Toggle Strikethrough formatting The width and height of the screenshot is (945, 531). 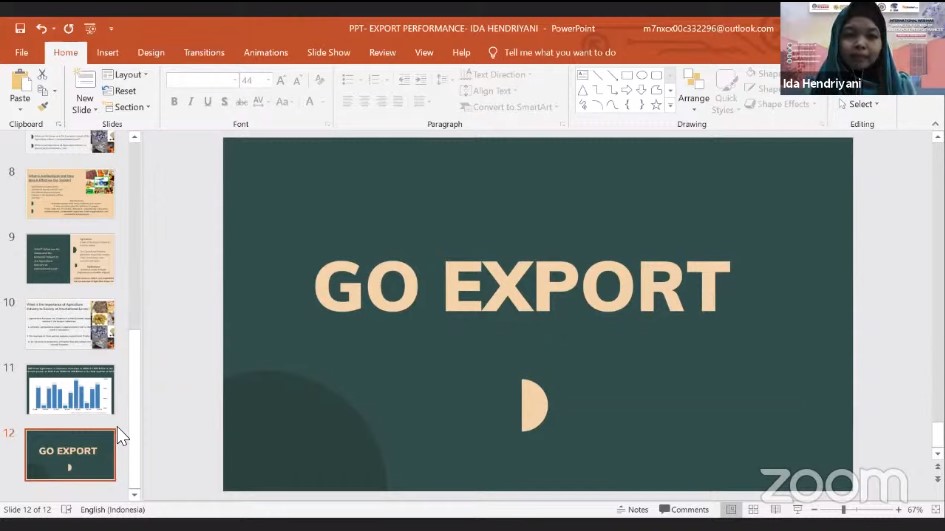pyautogui.click(x=241, y=102)
